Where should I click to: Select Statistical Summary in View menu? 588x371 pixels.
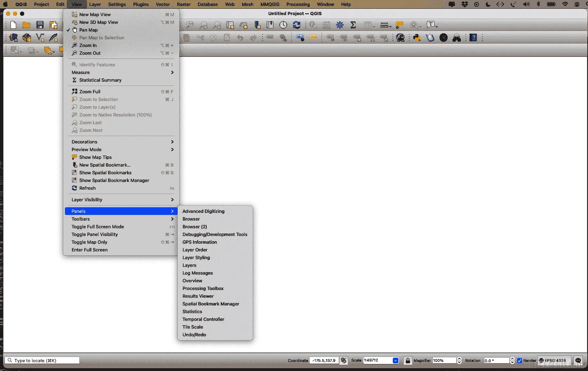pos(121,80)
